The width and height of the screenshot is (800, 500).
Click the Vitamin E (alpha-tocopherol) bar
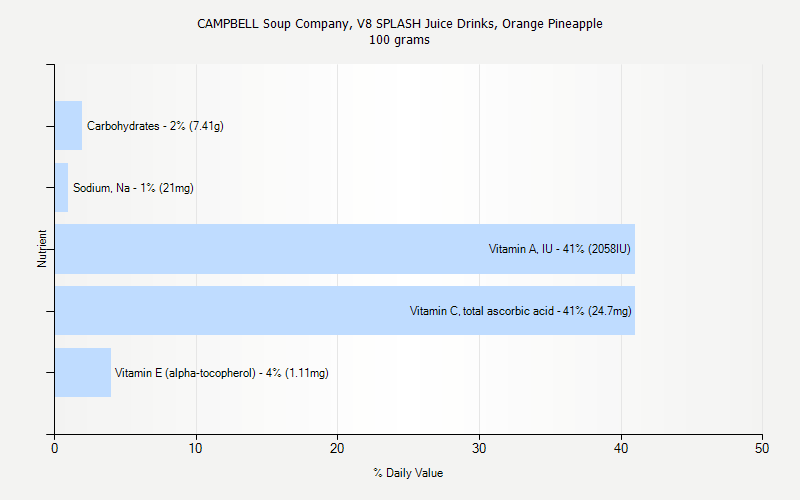pos(83,372)
